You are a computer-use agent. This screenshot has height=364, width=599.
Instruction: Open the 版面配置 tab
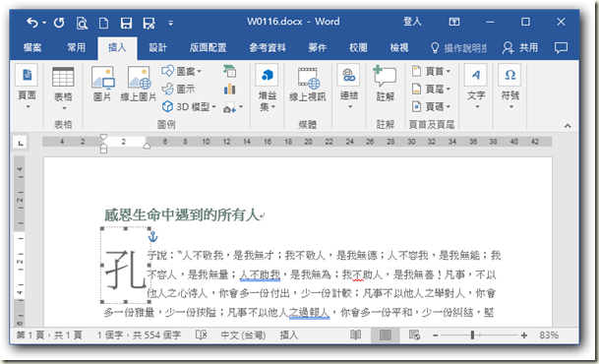209,48
